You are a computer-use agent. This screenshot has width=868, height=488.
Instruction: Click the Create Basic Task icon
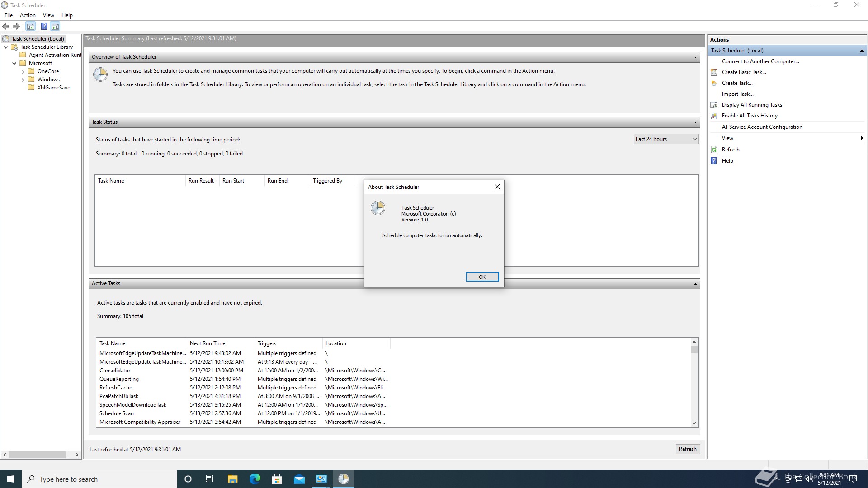(714, 72)
